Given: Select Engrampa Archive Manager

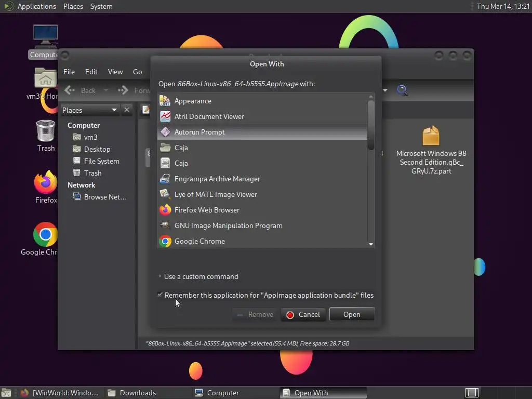Looking at the screenshot, I should point(262,179).
